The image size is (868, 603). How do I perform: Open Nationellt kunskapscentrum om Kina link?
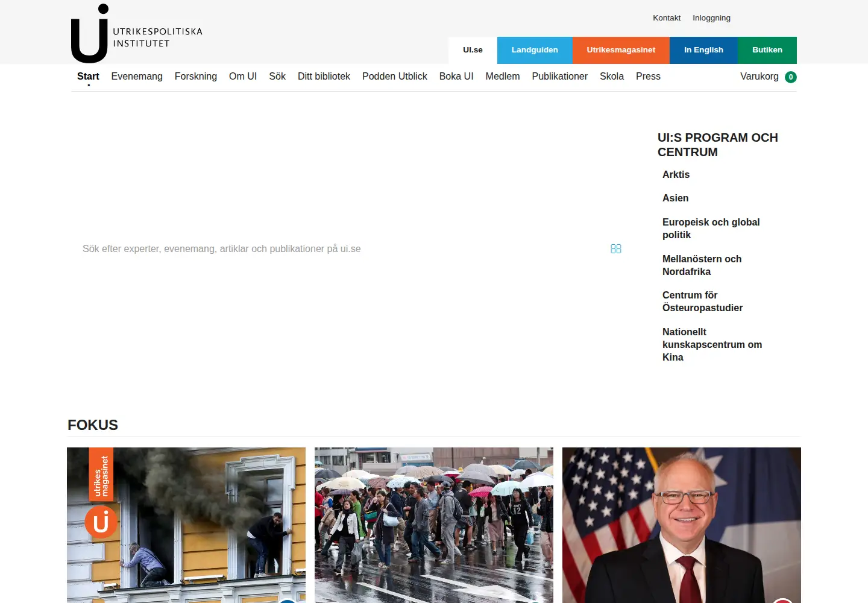[x=712, y=344]
